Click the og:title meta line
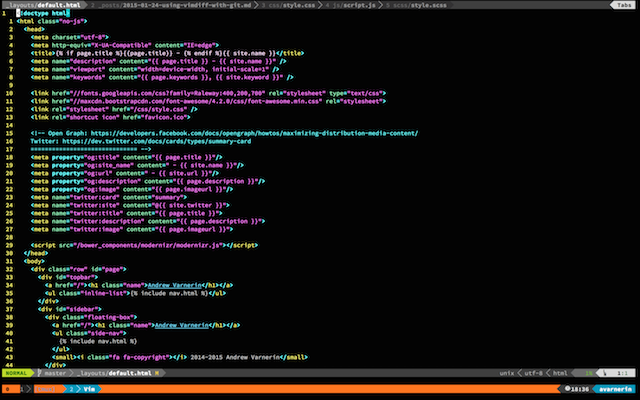 127,157
